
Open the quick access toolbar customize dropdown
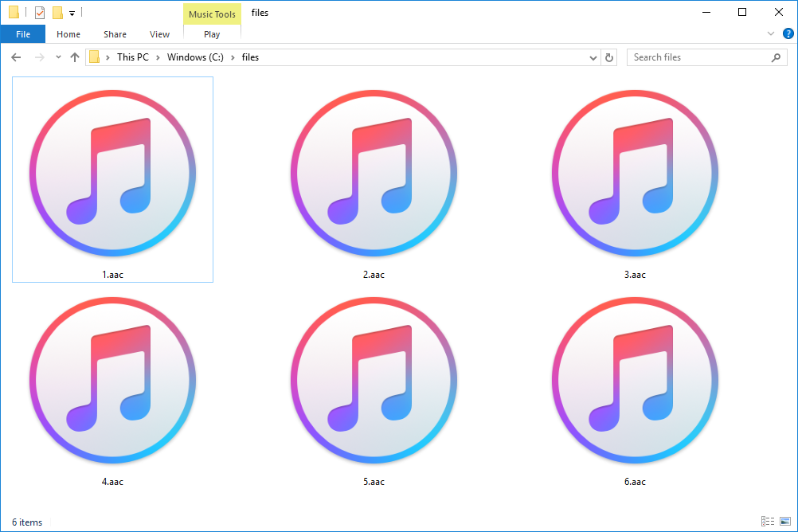click(72, 13)
